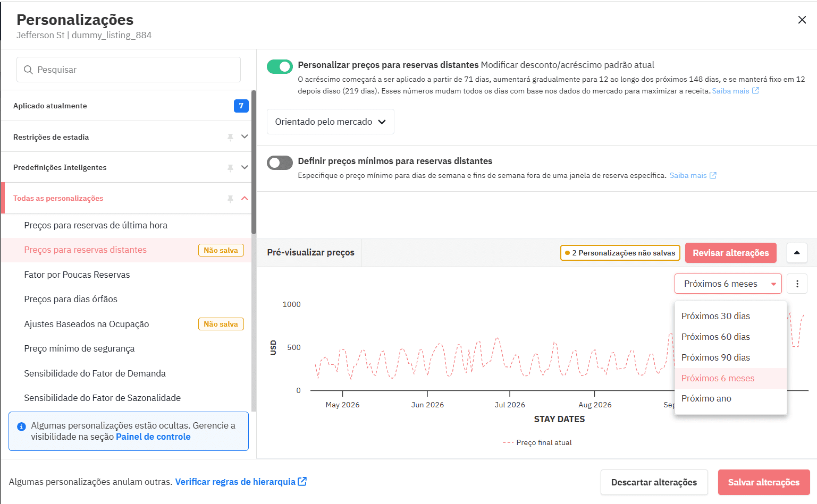Open Verificar regras de hierarquia link

click(x=240, y=482)
